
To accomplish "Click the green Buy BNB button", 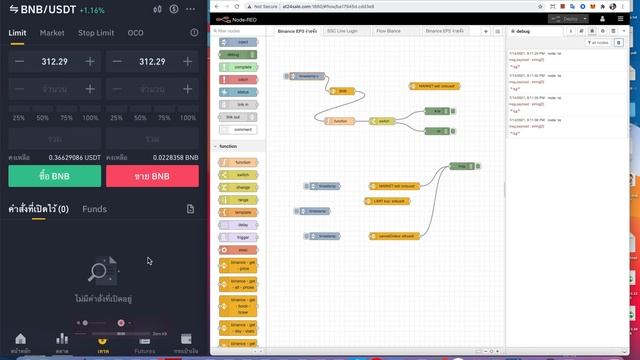I will [x=55, y=176].
